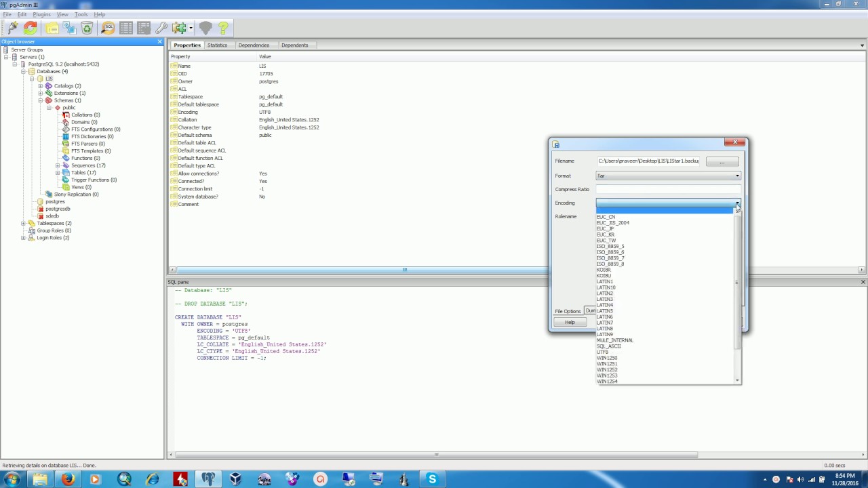The width and height of the screenshot is (868, 488).
Task: Expand the Catalogs (2) tree node
Action: 41,86
